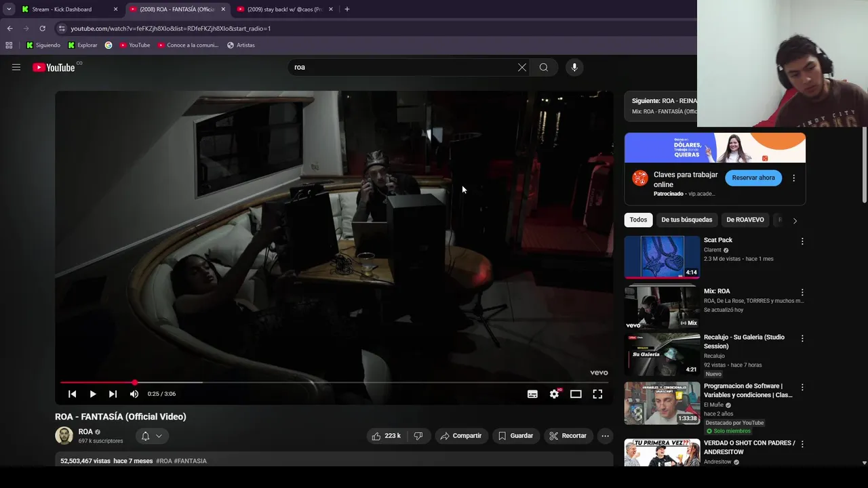The image size is (868, 488).
Task: Click the Reservar ahora ad button
Action: [x=753, y=178]
